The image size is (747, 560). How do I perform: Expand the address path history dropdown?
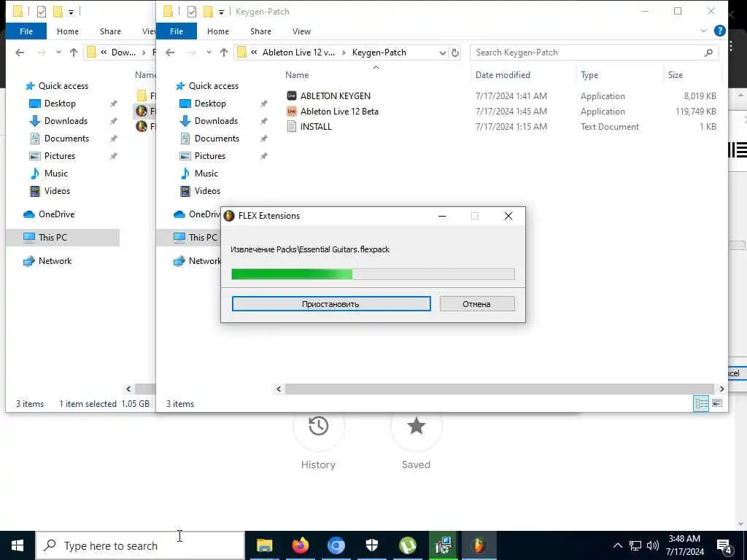[x=443, y=52]
